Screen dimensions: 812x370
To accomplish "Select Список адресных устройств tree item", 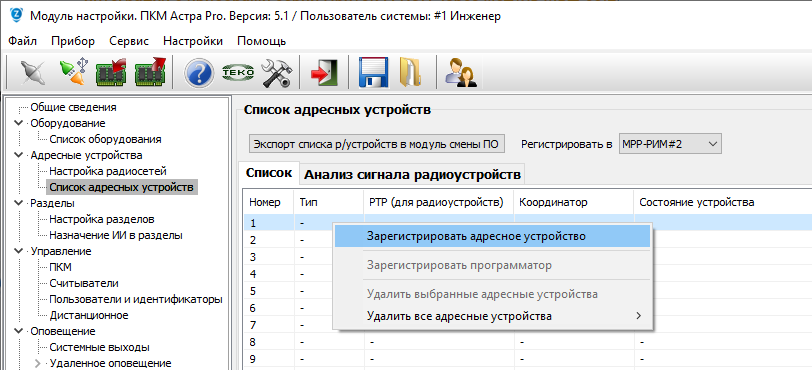I will tap(122, 187).
